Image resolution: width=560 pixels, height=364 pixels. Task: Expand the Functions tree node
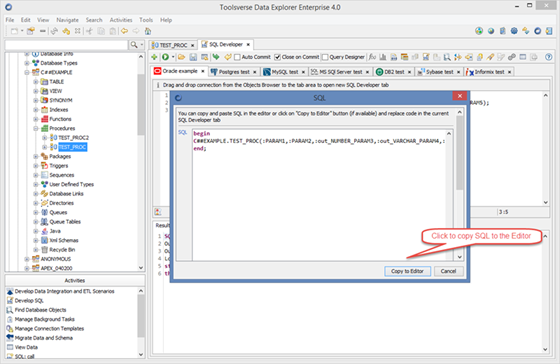pos(36,119)
